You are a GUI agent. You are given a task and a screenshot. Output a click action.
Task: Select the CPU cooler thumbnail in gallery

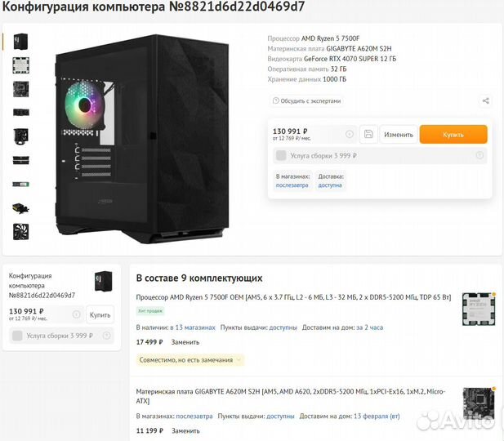[21, 136]
